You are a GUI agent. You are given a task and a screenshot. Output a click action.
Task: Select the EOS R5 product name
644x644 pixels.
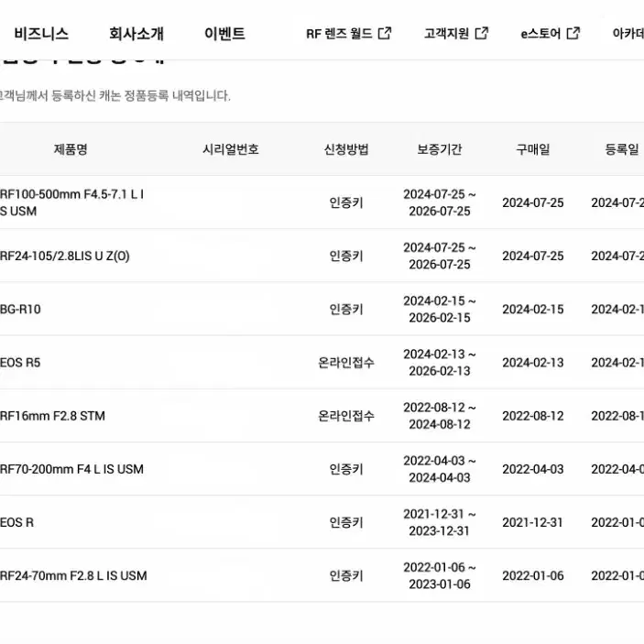(20, 363)
